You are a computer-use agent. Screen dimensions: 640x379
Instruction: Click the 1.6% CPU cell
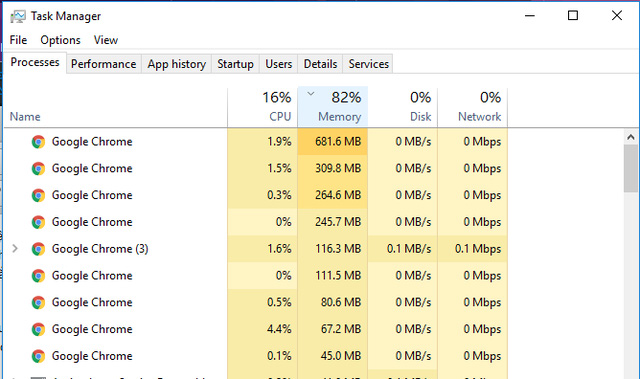coord(262,249)
